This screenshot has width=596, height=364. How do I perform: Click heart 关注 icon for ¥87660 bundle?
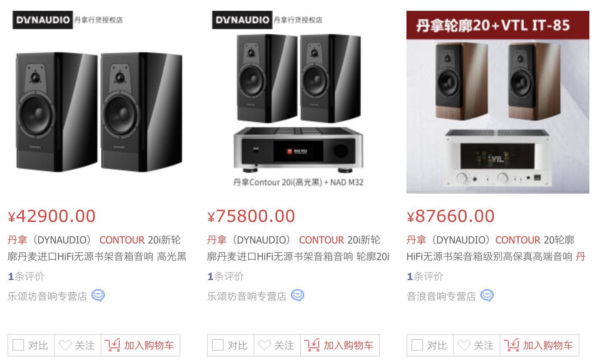point(464,345)
